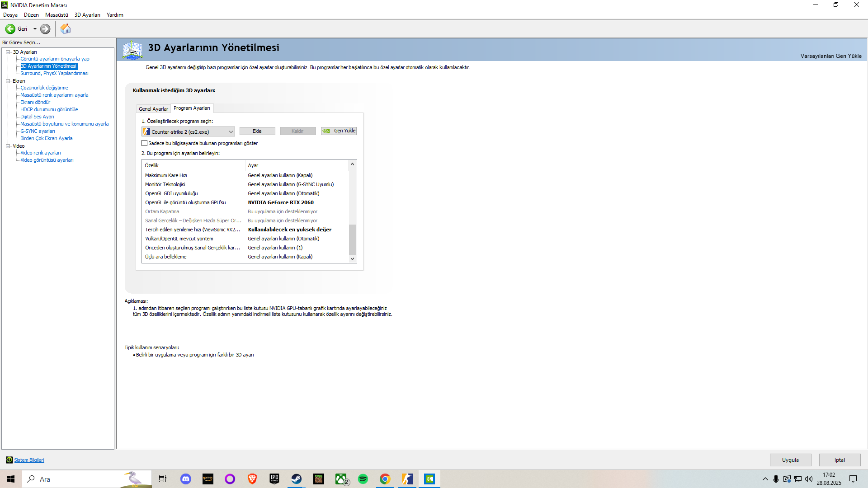Click the green Geri back arrow icon

10,29
